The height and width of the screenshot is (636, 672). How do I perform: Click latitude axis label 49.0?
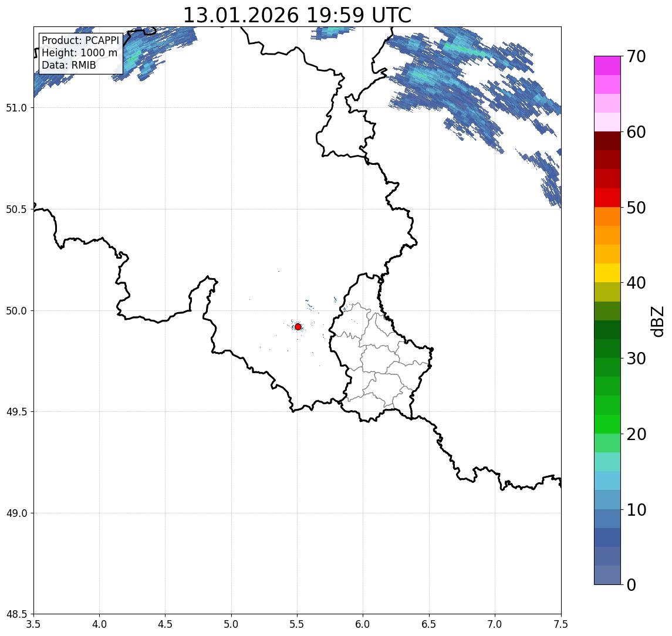(x=16, y=513)
